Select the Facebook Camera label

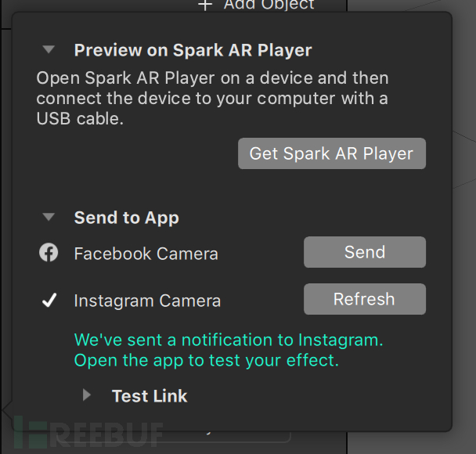tap(146, 254)
